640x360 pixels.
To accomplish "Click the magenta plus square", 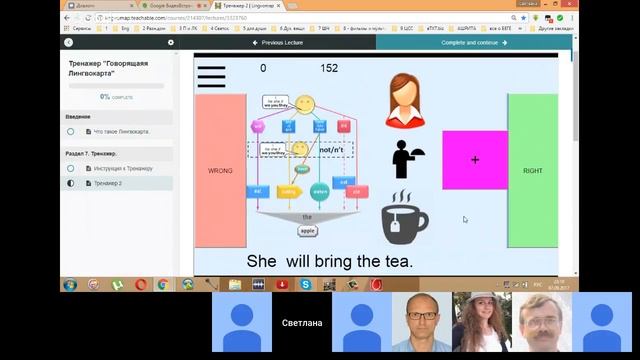I will tap(475, 160).
